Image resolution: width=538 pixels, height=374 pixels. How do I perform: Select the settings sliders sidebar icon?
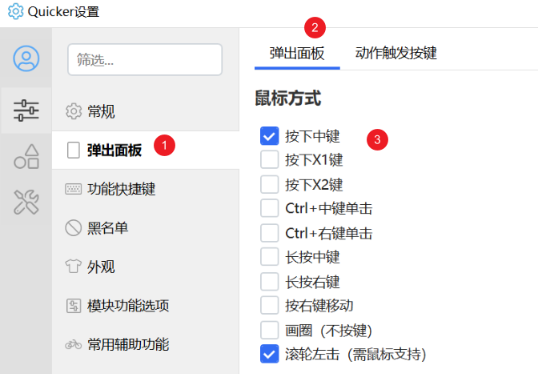pos(26,110)
